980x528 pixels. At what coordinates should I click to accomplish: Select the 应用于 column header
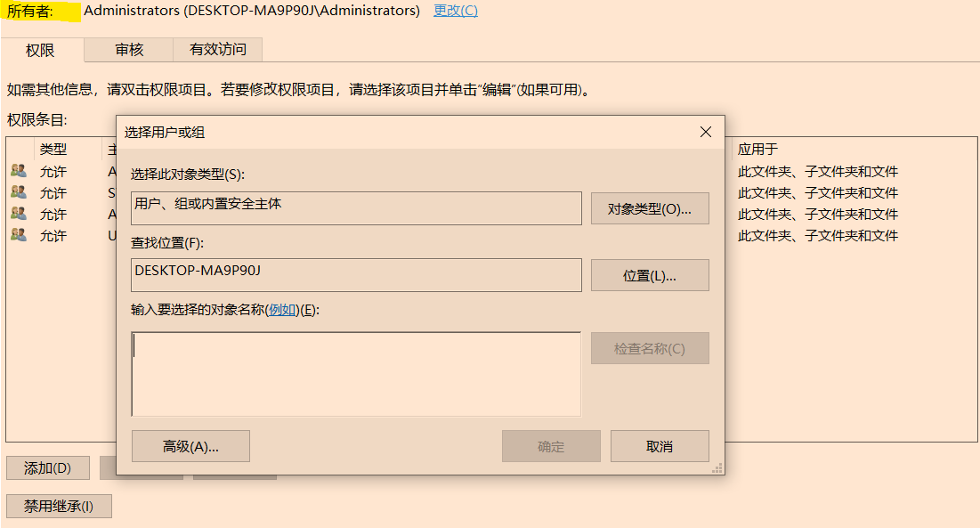coord(757,150)
